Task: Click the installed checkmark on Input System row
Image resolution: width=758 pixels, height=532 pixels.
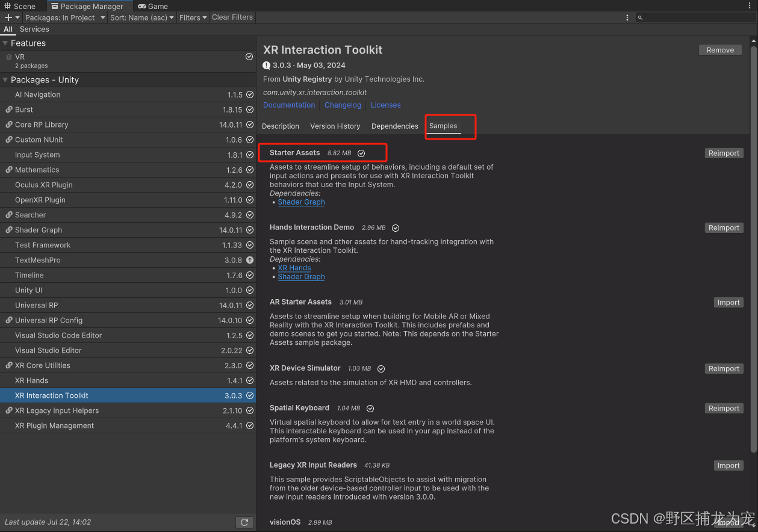Action: [249, 155]
